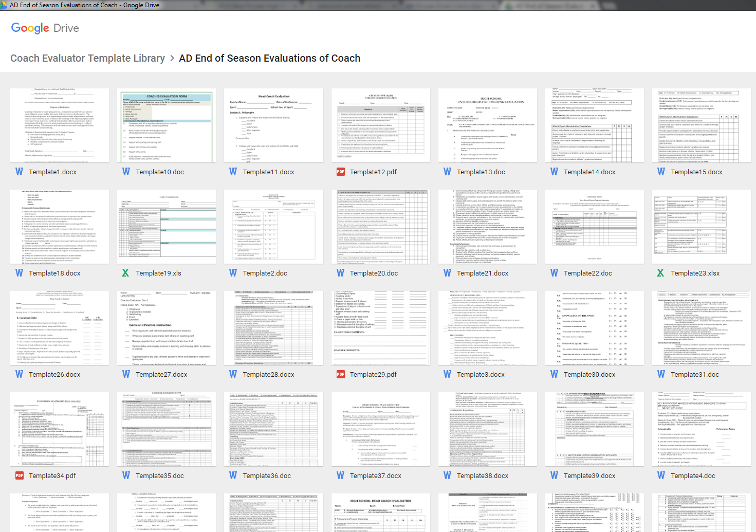Click the Word icon beside Template10.doc
756x532 pixels.
pyautogui.click(x=126, y=172)
